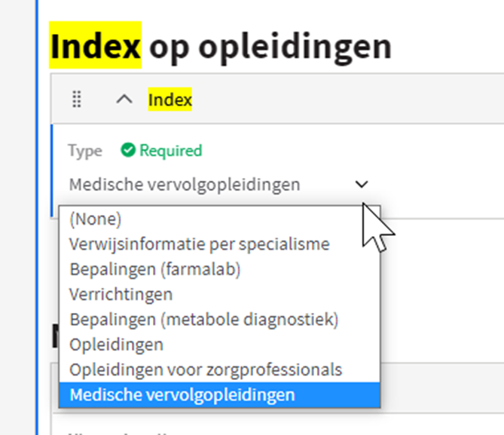Image resolution: width=504 pixels, height=435 pixels.
Task: Click the highlighted Index block title
Action: (x=170, y=99)
